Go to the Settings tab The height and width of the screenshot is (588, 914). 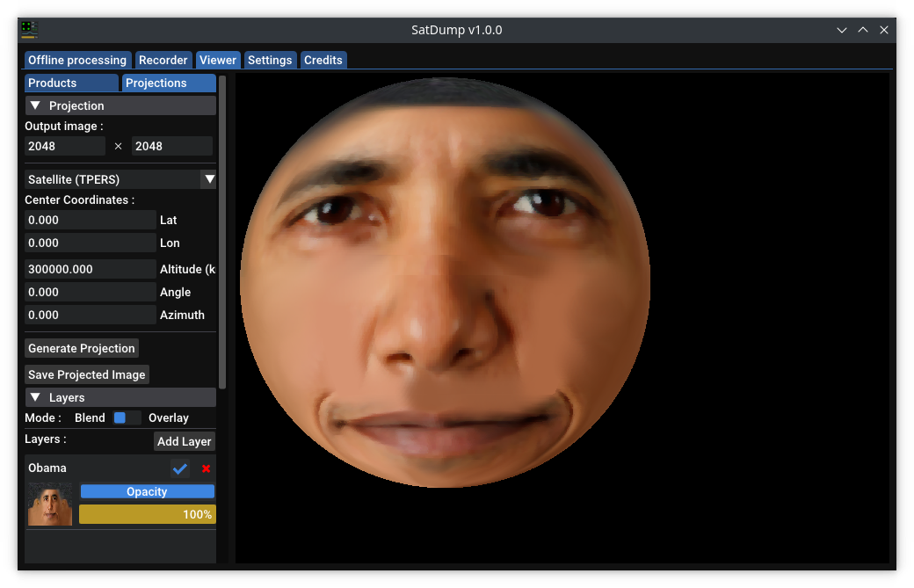coord(270,60)
